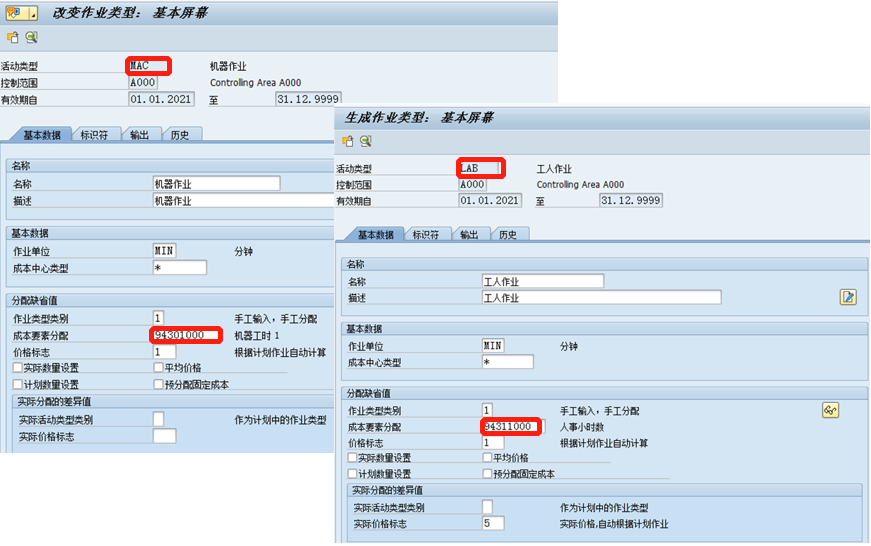Click 价格标志 field in 生成作业类型 window
Screen dimensions: 871x546
point(493,443)
